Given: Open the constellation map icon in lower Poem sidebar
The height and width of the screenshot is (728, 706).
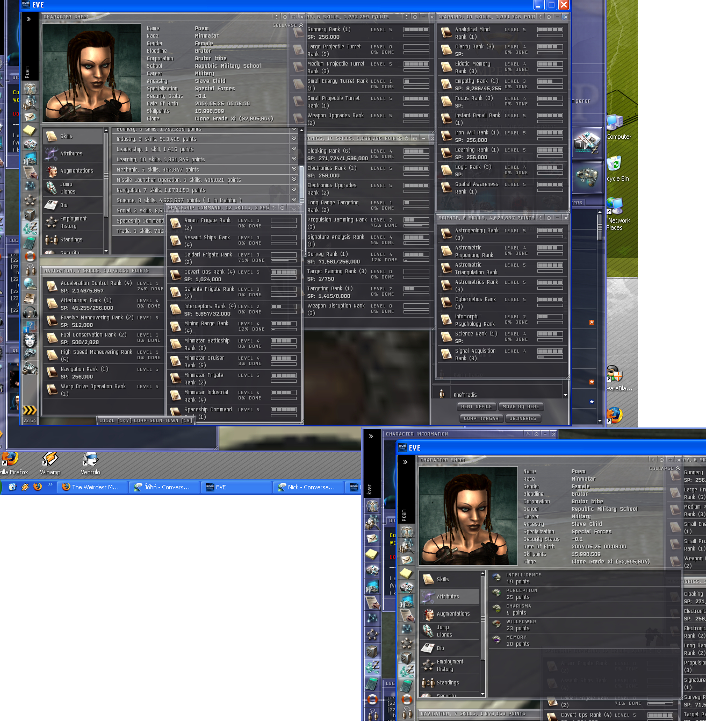Looking at the screenshot, I should coord(407,630).
